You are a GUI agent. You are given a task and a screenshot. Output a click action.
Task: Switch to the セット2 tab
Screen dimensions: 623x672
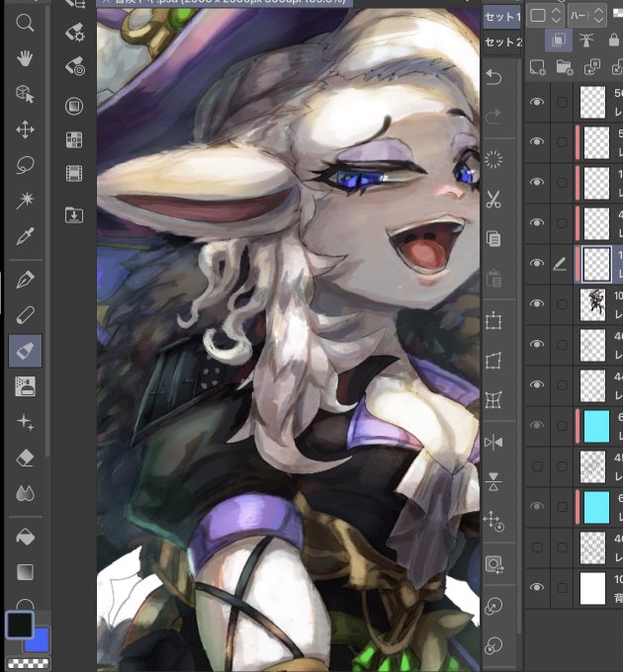(x=502, y=42)
